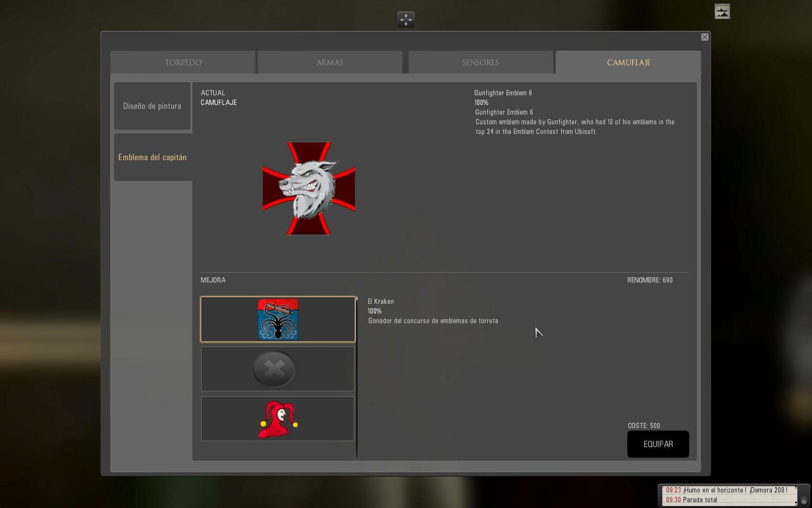Go to the SENSORES tab
The height and width of the screenshot is (508, 812).
coord(480,62)
